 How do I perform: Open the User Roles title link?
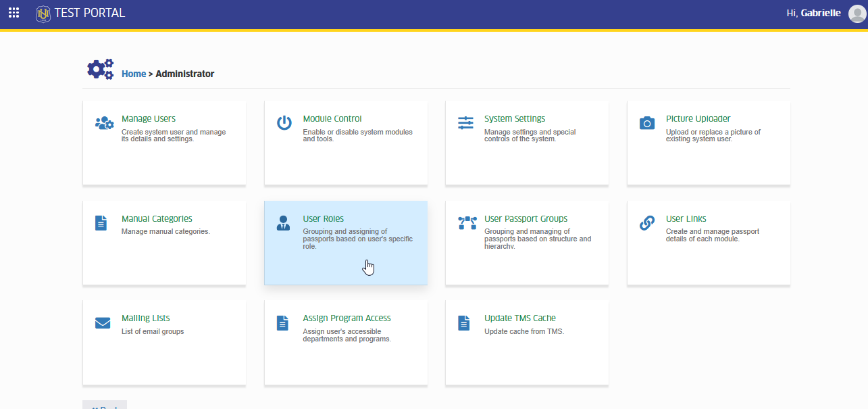pos(324,218)
